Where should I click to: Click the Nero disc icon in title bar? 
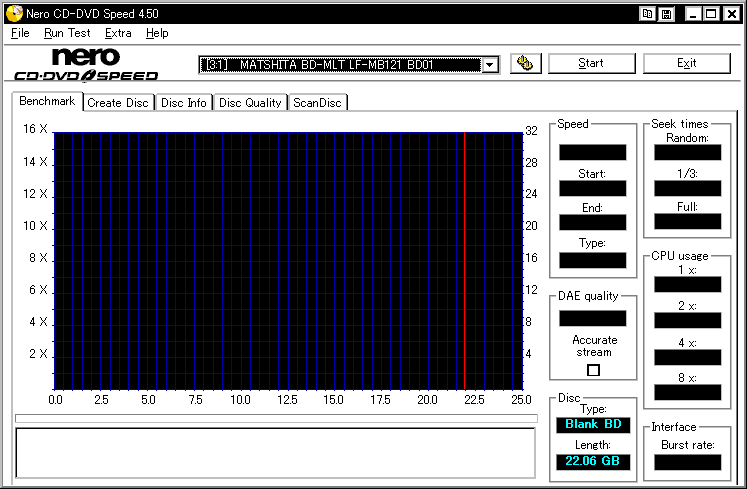point(14,13)
